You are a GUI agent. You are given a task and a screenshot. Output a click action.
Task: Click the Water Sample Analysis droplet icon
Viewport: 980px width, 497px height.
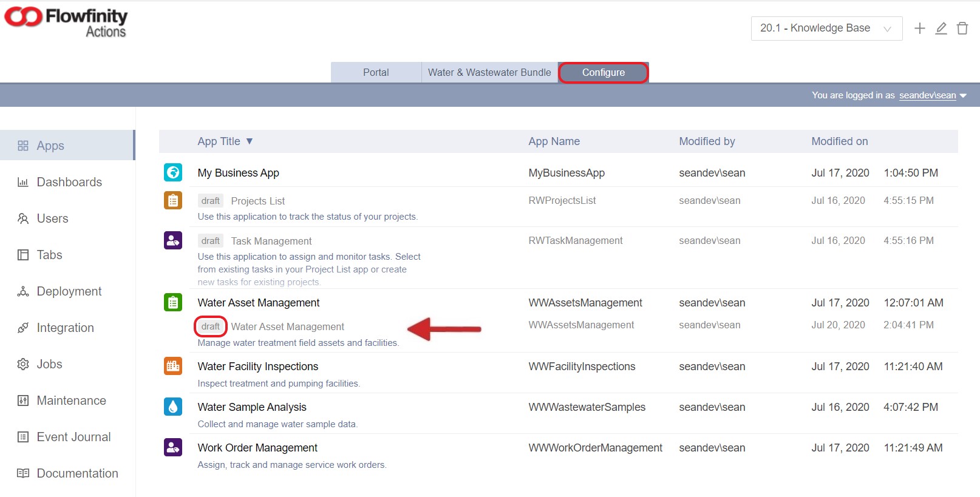[x=173, y=407]
